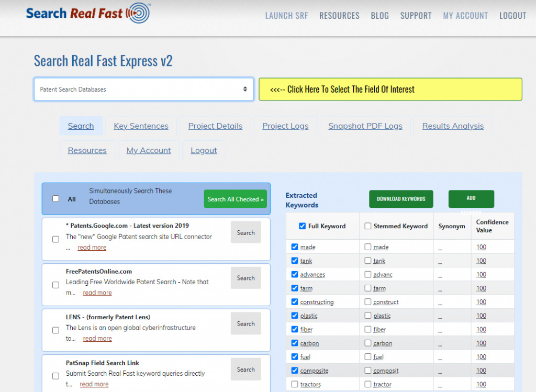Uncheck full keyword 'farm'
The height and width of the screenshot is (392, 536).
coord(295,288)
